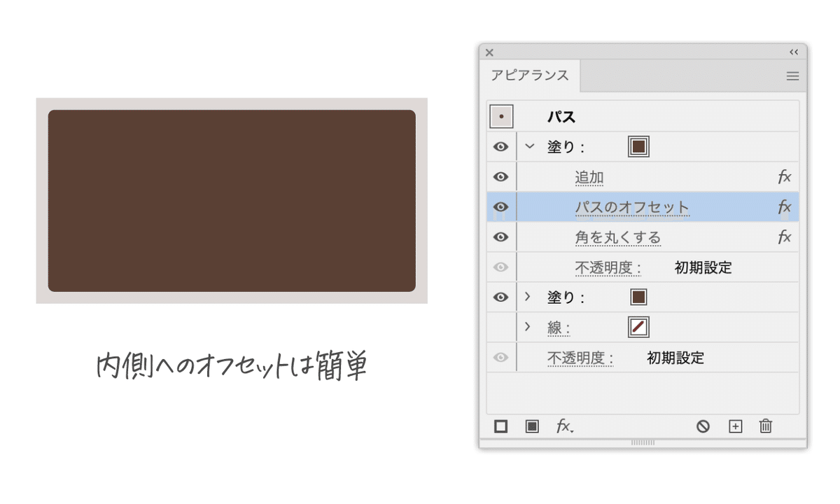Open 追加 effect settings link
The image size is (840, 504).
[589, 178]
